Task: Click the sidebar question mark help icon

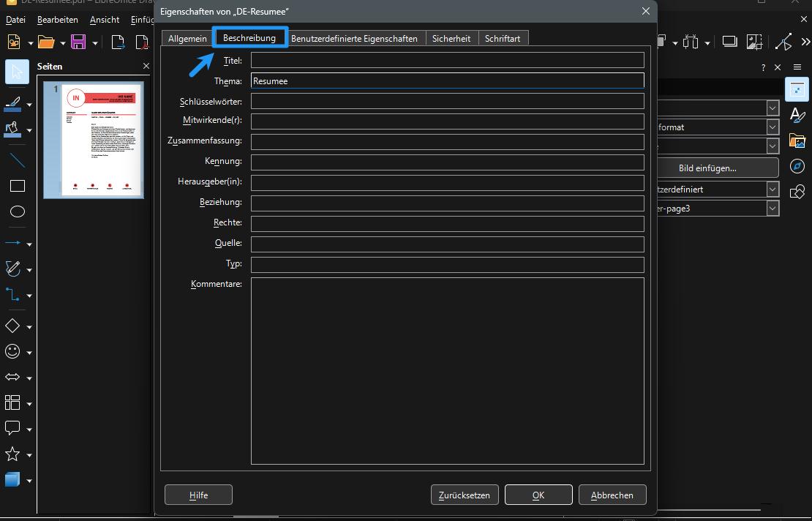Action: point(763,67)
